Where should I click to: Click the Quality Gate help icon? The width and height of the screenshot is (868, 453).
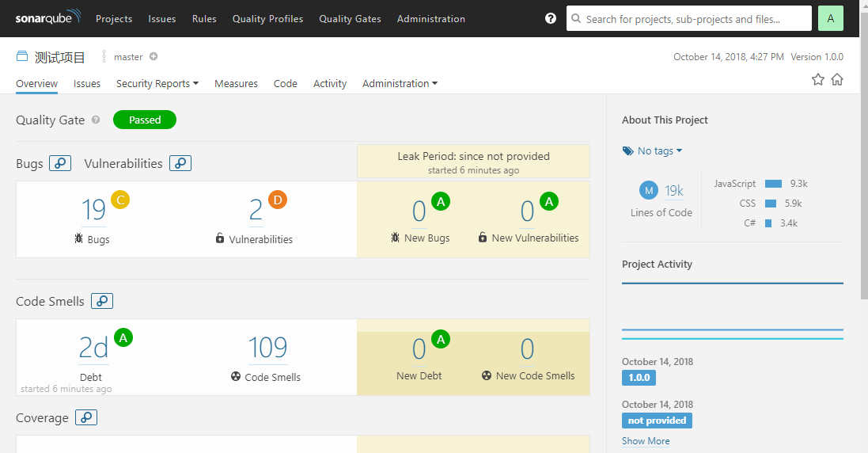96,120
